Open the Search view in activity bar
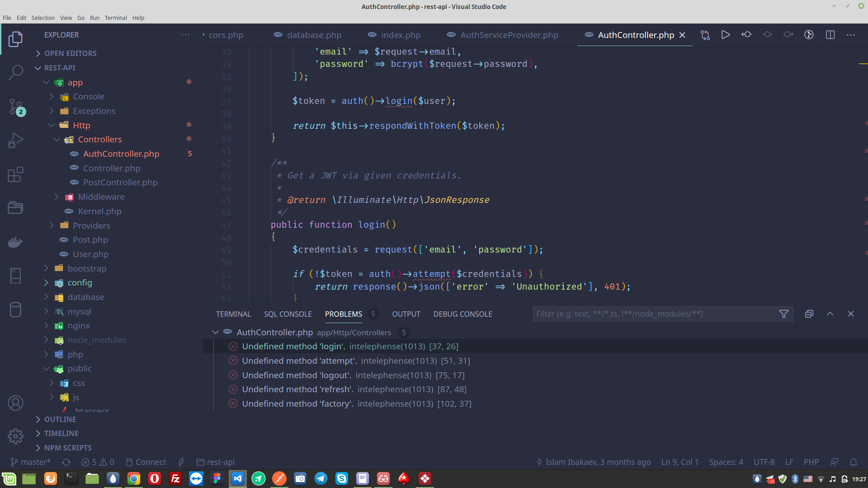Viewport: 868px width, 488px height. click(15, 72)
